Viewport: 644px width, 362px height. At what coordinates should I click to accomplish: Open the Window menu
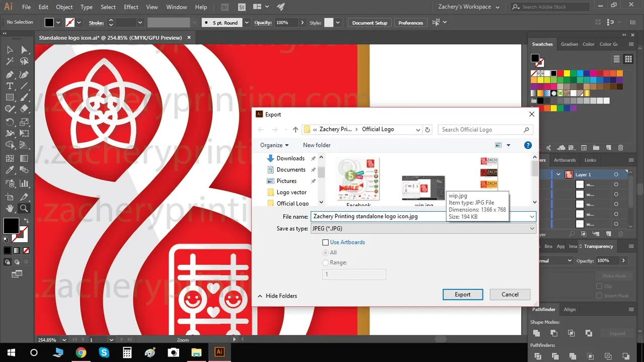pyautogui.click(x=177, y=7)
